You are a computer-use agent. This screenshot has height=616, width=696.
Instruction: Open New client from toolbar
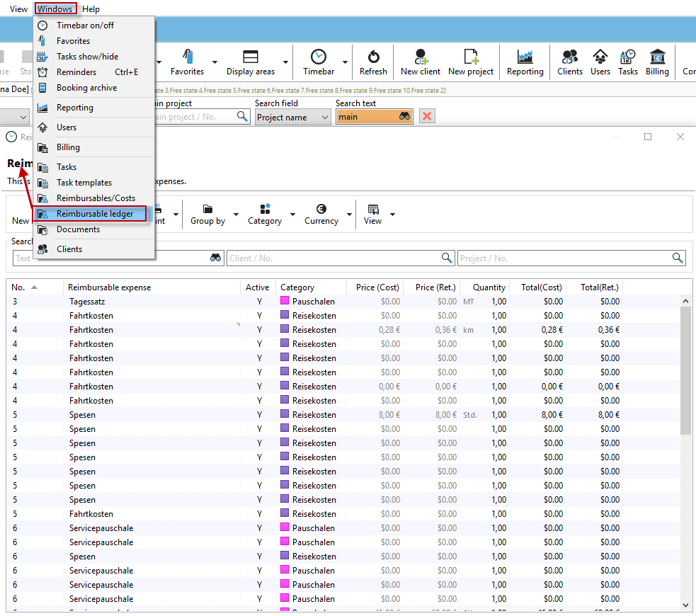tap(420, 62)
